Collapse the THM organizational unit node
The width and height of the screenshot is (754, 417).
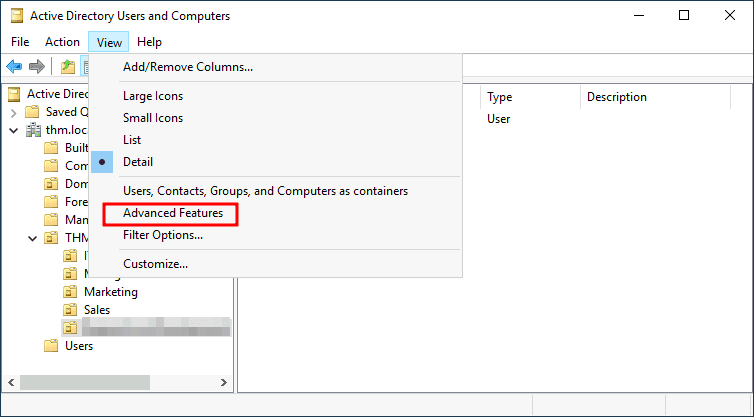[32, 238]
